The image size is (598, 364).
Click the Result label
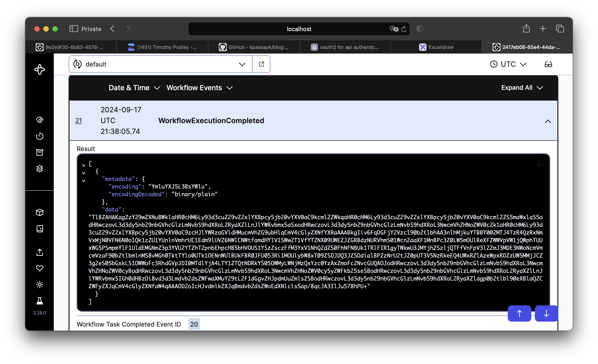click(x=86, y=149)
